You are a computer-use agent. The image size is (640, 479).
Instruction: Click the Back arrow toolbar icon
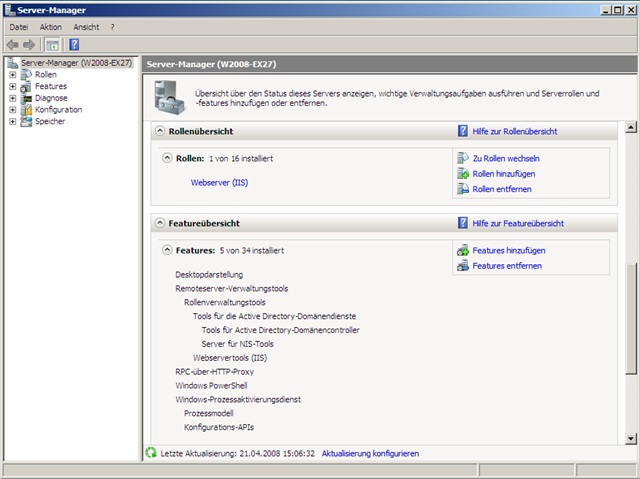(13, 44)
